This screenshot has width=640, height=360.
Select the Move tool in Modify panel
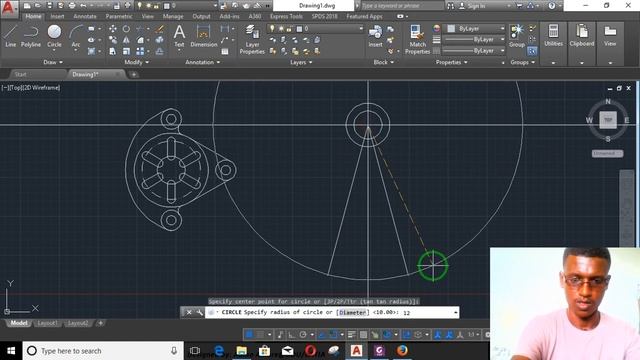coord(113,29)
